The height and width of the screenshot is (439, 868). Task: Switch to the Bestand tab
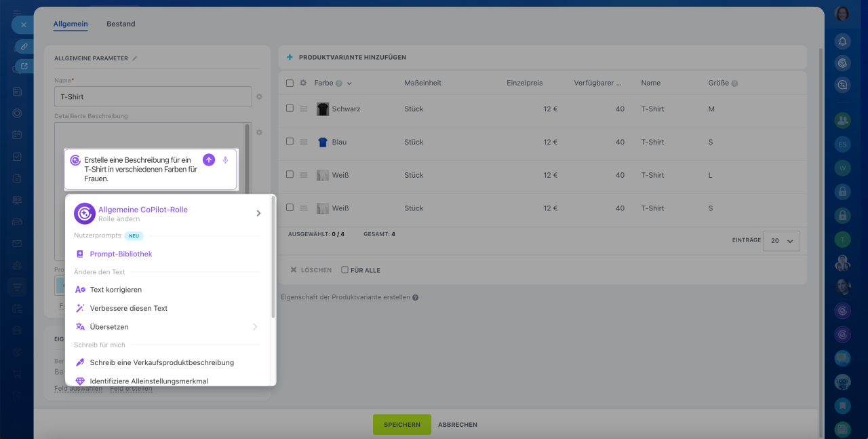121,24
